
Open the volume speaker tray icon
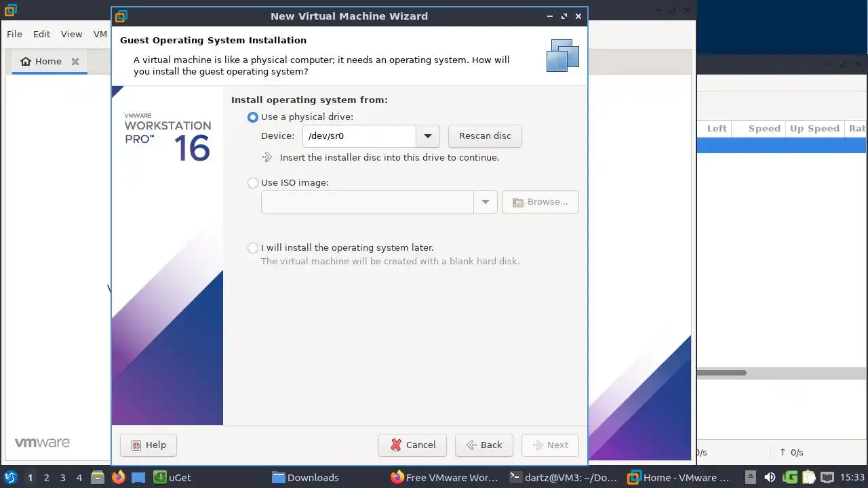coord(770,478)
